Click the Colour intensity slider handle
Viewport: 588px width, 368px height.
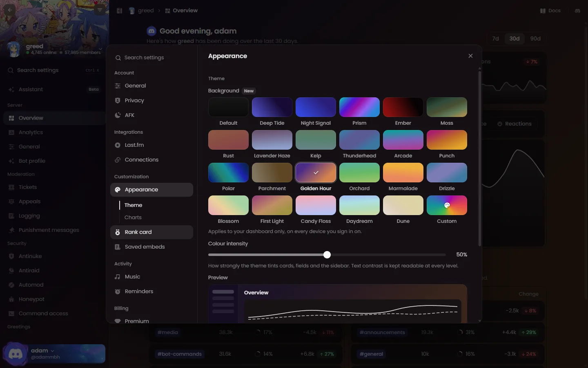click(x=327, y=255)
